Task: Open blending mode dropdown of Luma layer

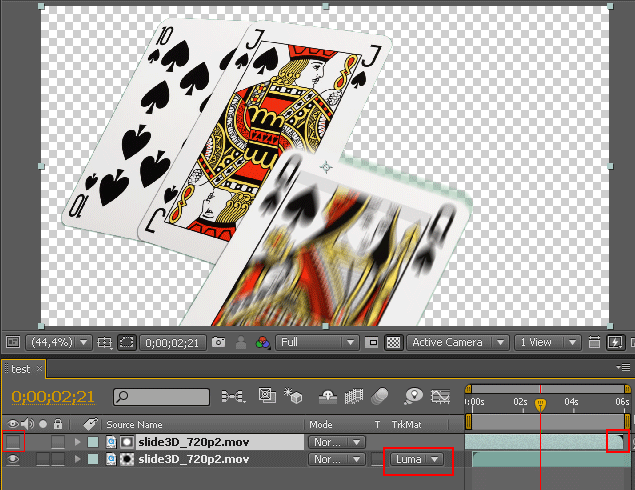Action: (337, 459)
